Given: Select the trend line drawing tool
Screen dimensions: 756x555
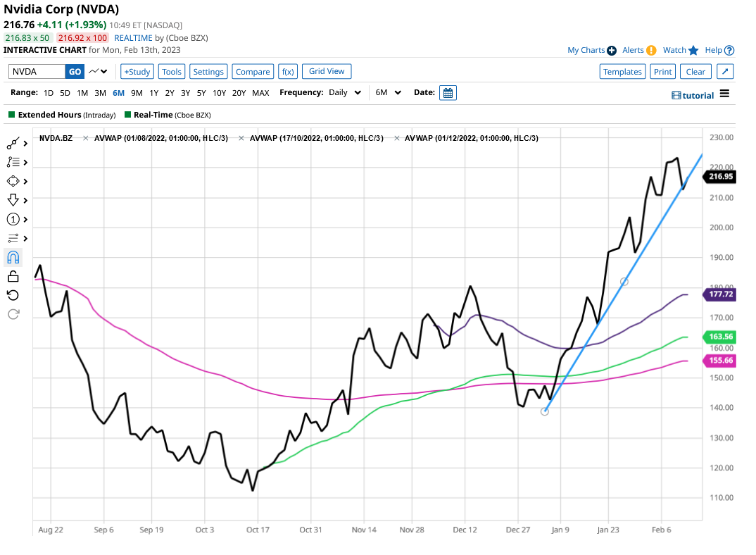Looking at the screenshot, I should pos(13,144).
